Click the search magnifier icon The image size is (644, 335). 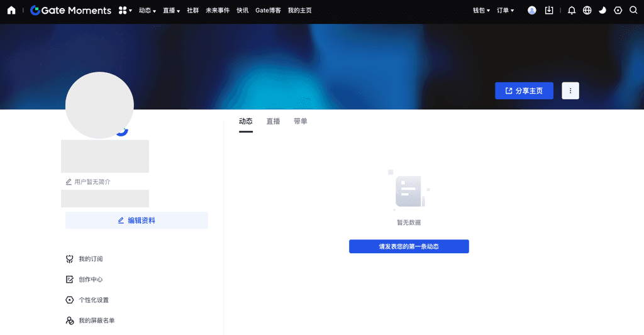[633, 11]
